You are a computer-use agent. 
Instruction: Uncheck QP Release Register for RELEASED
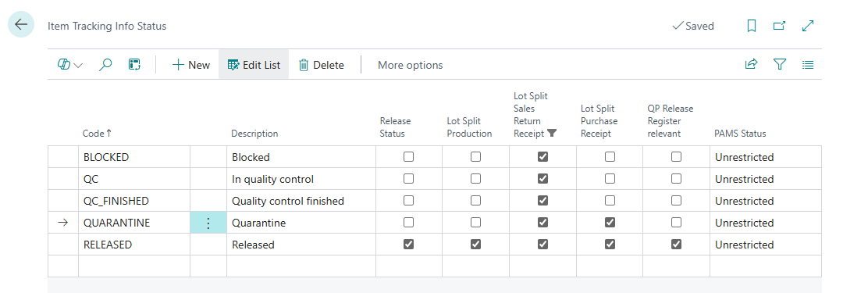tap(677, 245)
